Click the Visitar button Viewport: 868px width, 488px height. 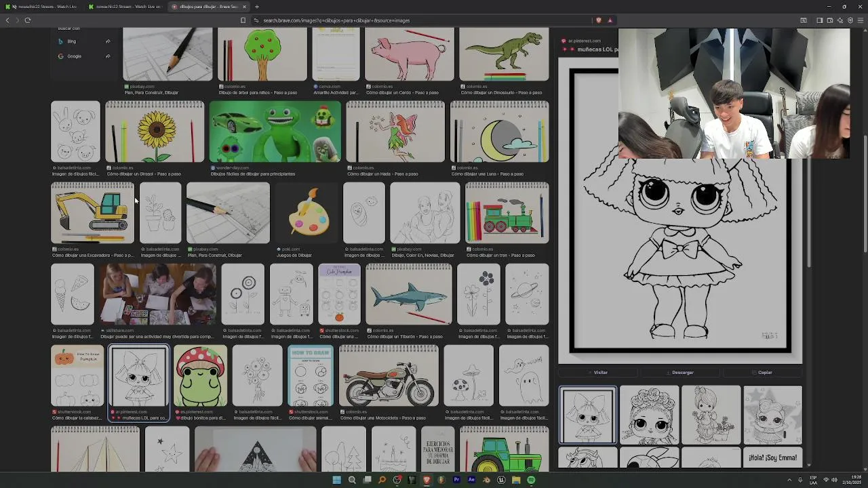pos(597,372)
